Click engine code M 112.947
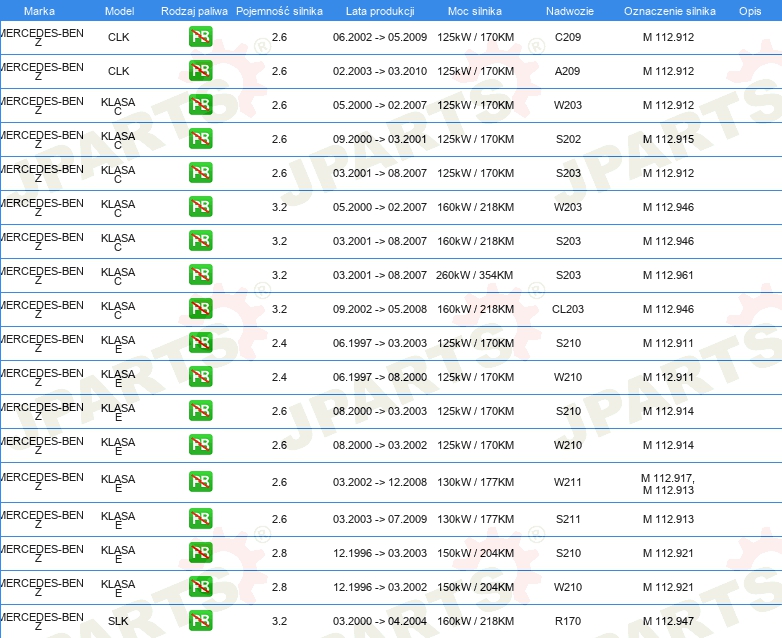 [668, 621]
